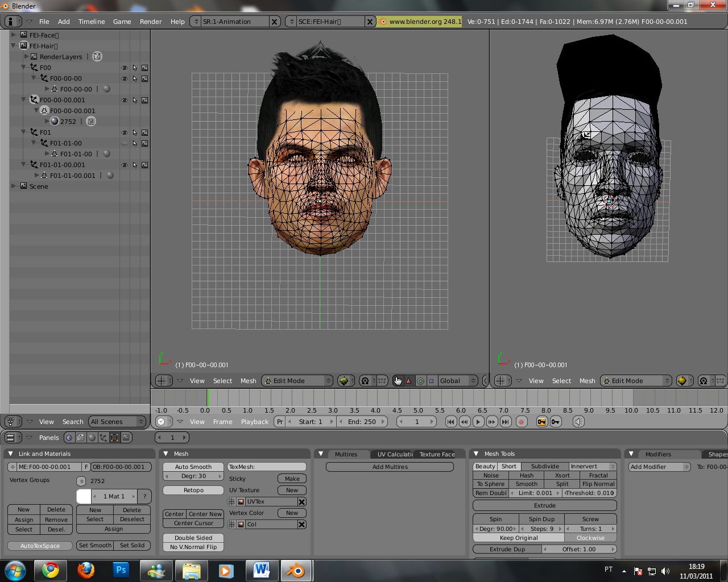This screenshot has height=582, width=728.
Task: Click the Add Multires button
Action: 390,467
